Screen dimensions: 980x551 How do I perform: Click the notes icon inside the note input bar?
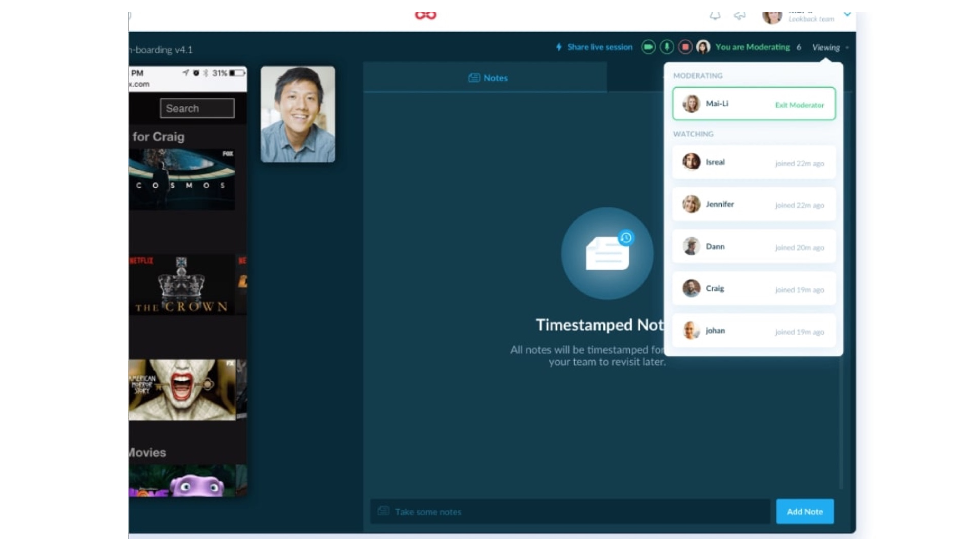383,511
